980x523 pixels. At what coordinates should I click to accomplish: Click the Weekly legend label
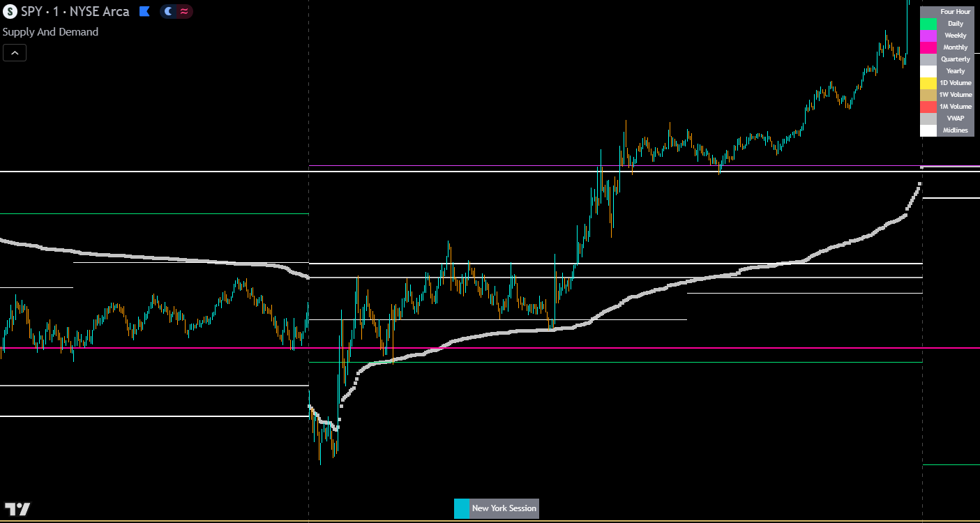(955, 36)
